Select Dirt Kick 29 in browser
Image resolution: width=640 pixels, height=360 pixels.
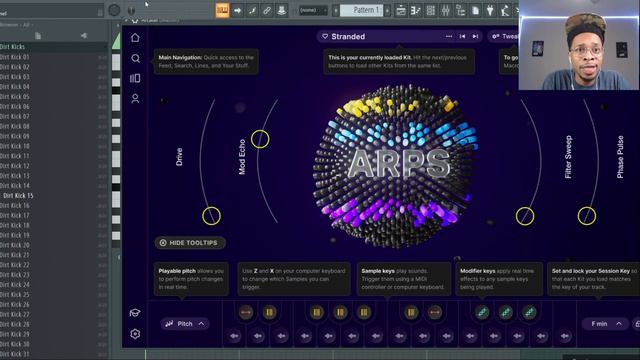[x=53, y=334]
